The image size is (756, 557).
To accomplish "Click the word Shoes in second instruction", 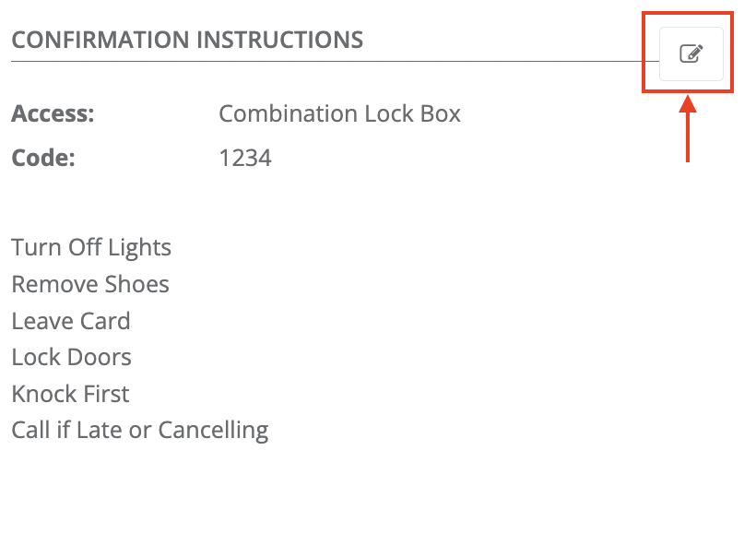I will click(137, 284).
